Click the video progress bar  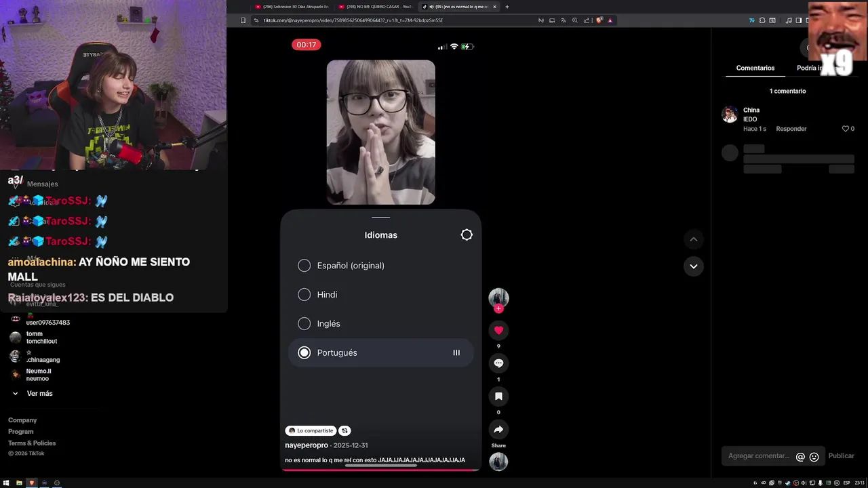pos(380,469)
